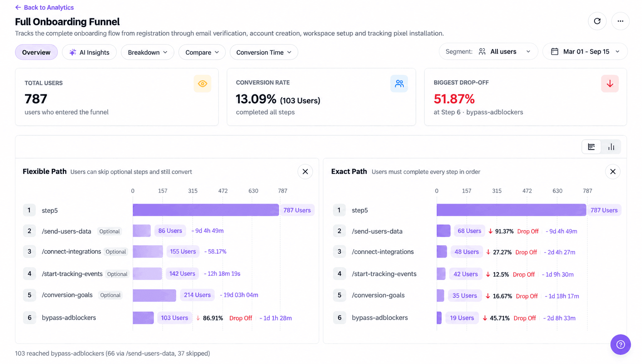This screenshot has height=364, width=642.
Task: Click step number 6 badge in Flexible Path
Action: (x=29, y=318)
